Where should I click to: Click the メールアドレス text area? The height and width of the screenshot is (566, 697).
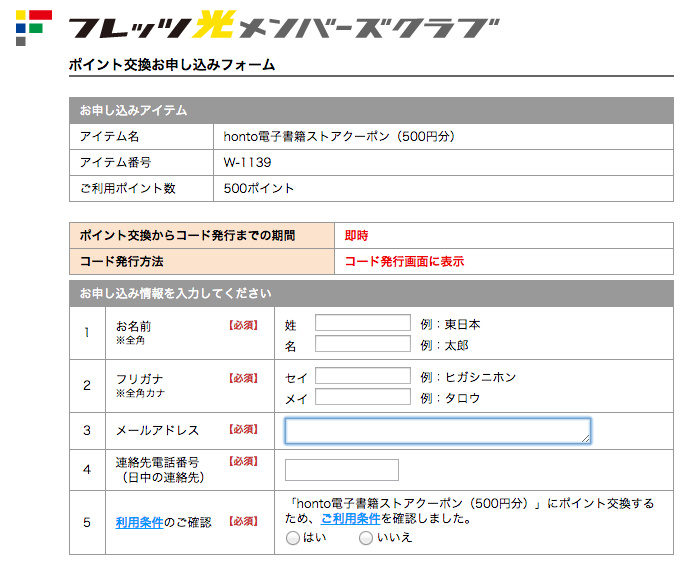(438, 430)
